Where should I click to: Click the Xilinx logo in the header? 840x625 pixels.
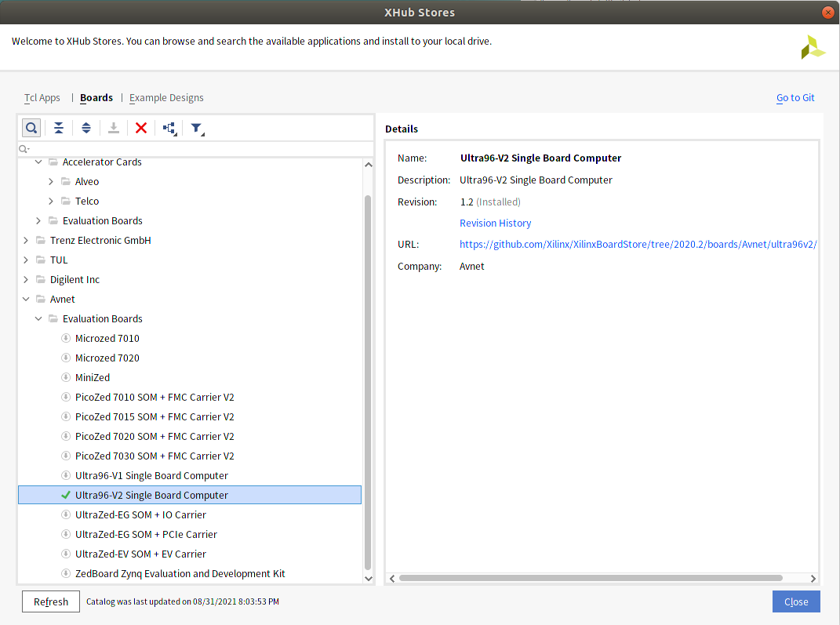pos(813,47)
